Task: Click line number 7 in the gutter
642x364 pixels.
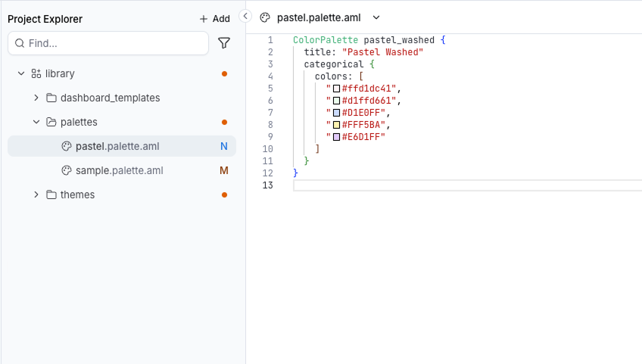Action: (270, 113)
